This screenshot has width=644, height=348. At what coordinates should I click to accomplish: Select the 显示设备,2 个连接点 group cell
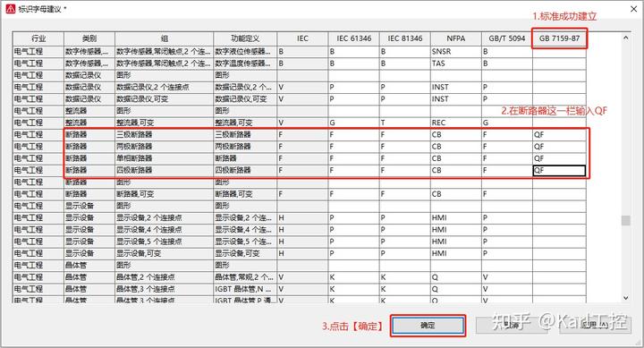pyautogui.click(x=164, y=217)
